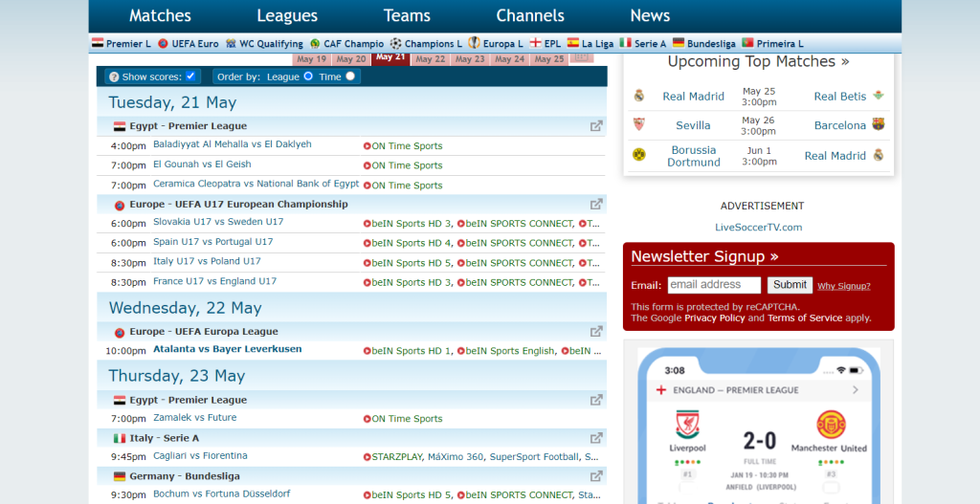Viewport: 980px width, 504px height.
Task: Click the Sevilla crest icon
Action: coord(638,125)
